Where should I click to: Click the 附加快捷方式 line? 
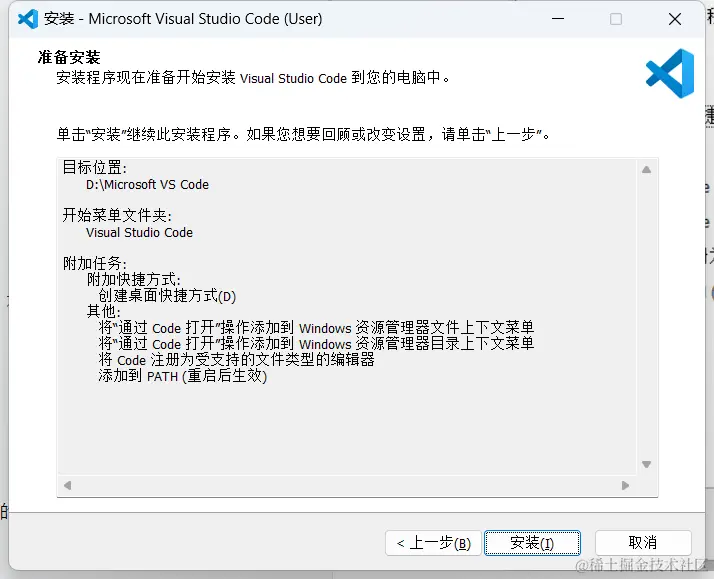pos(134,279)
